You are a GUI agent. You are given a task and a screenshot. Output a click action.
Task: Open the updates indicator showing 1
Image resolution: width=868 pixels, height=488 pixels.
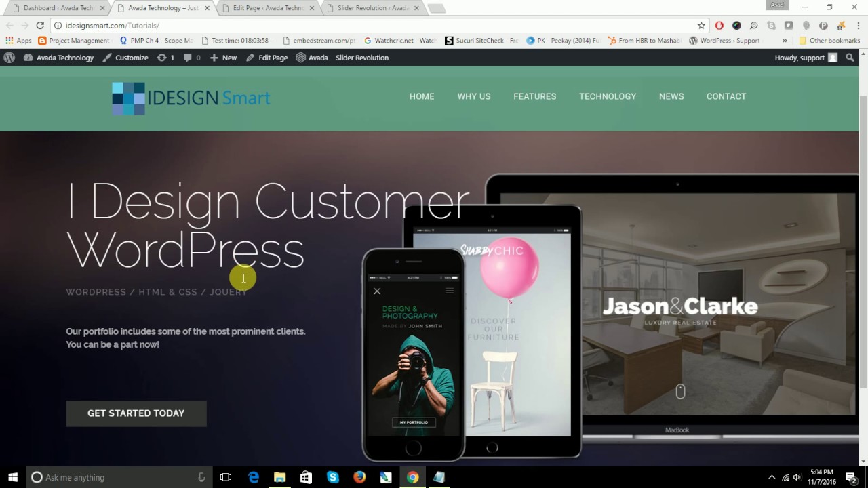click(x=165, y=58)
